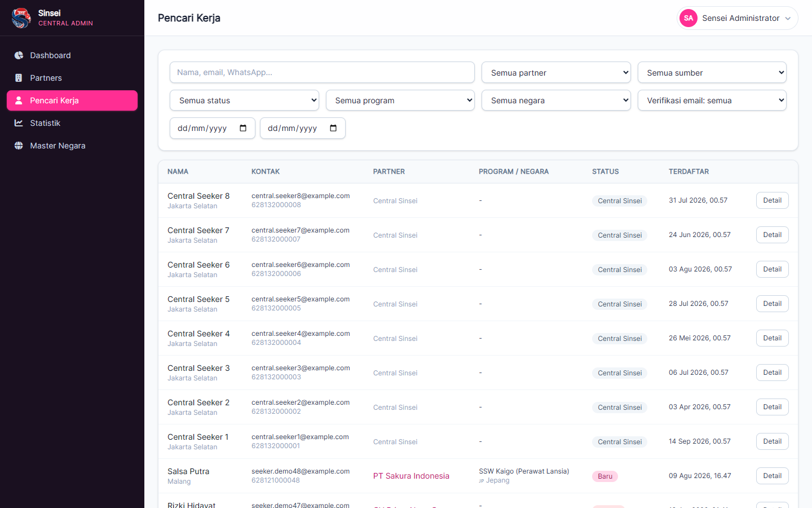Viewport: 812px width, 508px height.
Task: Focus the Nama, email, WhatsApp search field
Action: click(x=322, y=72)
